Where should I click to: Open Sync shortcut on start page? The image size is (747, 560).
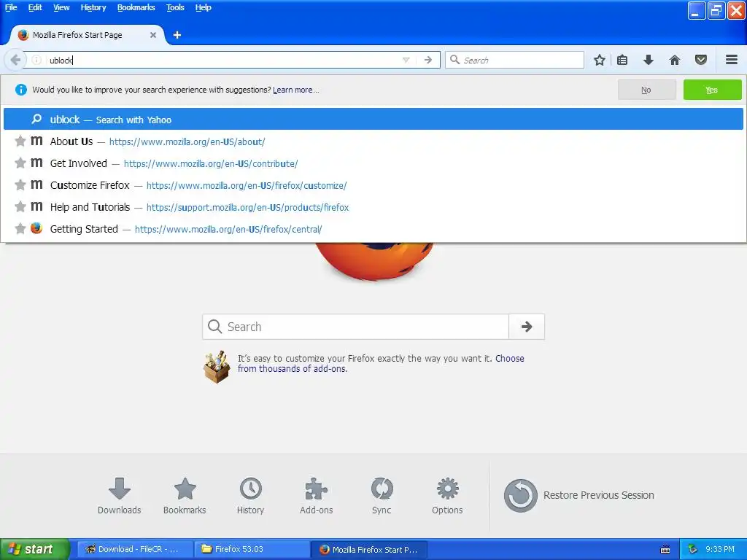(x=382, y=496)
